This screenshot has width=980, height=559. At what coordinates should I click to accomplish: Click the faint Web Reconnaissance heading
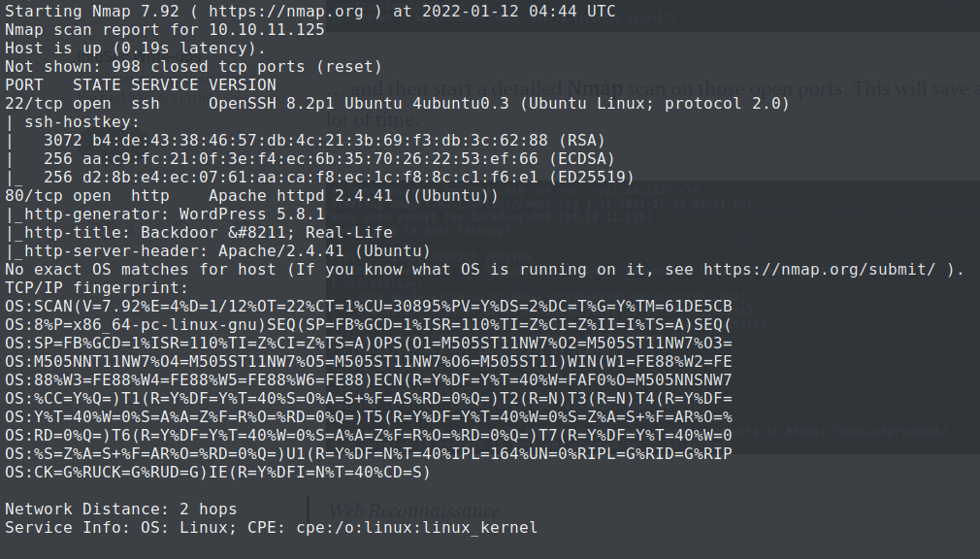pos(414,510)
